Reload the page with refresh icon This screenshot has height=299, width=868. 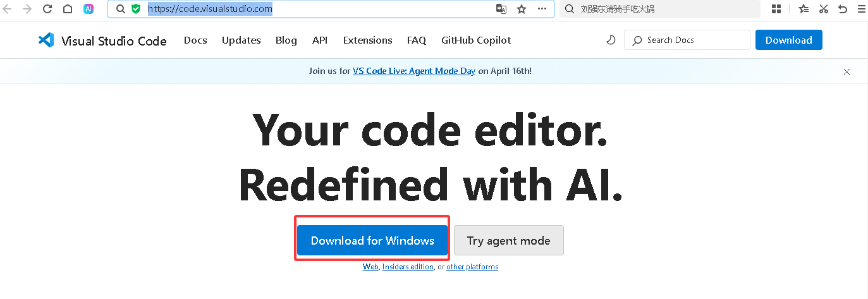click(x=47, y=9)
